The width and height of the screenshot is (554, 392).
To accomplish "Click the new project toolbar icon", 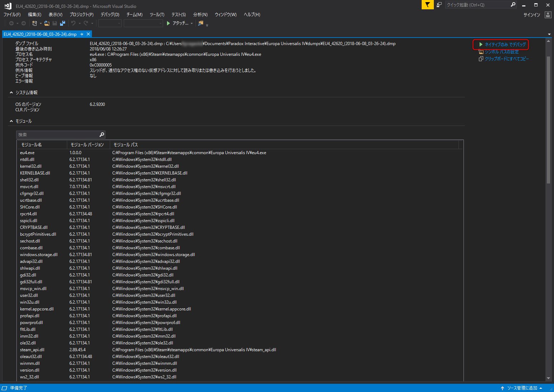I will click(35, 23).
